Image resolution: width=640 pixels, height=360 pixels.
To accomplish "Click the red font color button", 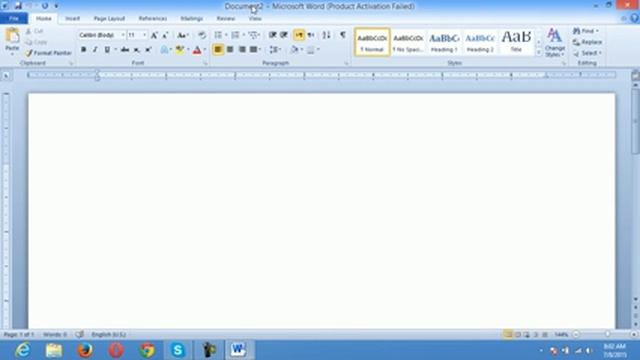I will click(197, 50).
